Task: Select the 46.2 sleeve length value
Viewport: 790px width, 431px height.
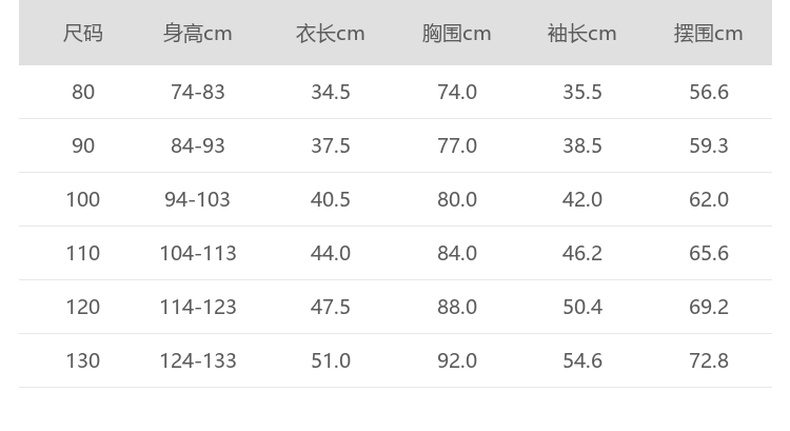Action: click(582, 253)
